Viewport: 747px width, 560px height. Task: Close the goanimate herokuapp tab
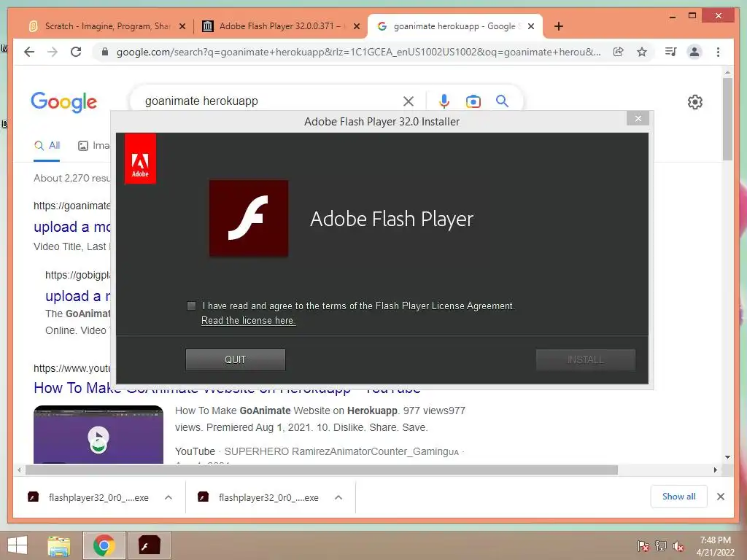click(531, 26)
